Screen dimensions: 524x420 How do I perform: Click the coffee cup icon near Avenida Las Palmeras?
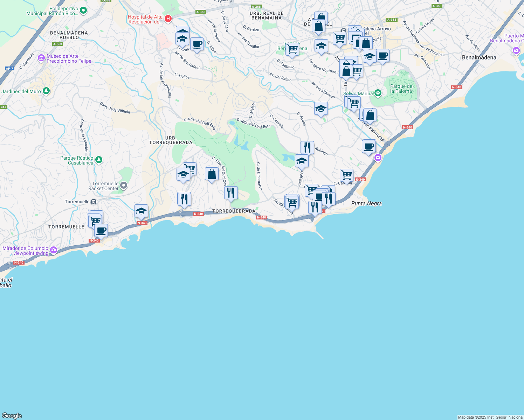[x=368, y=147]
